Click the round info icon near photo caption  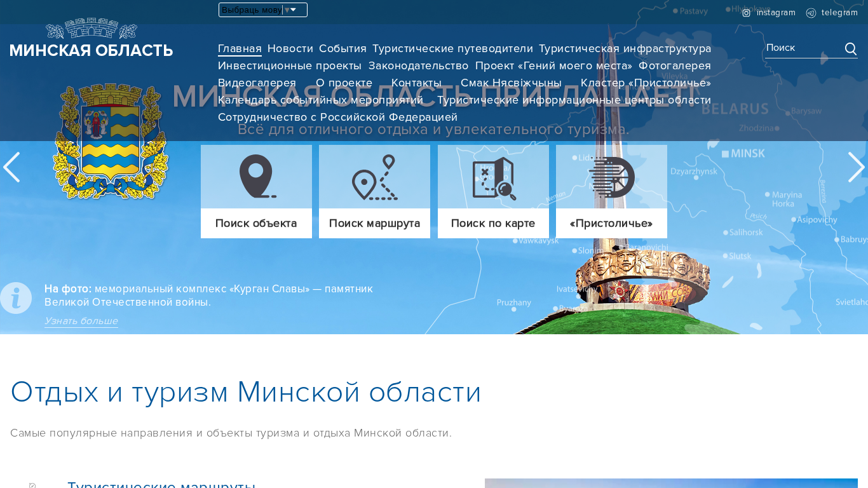click(x=16, y=298)
